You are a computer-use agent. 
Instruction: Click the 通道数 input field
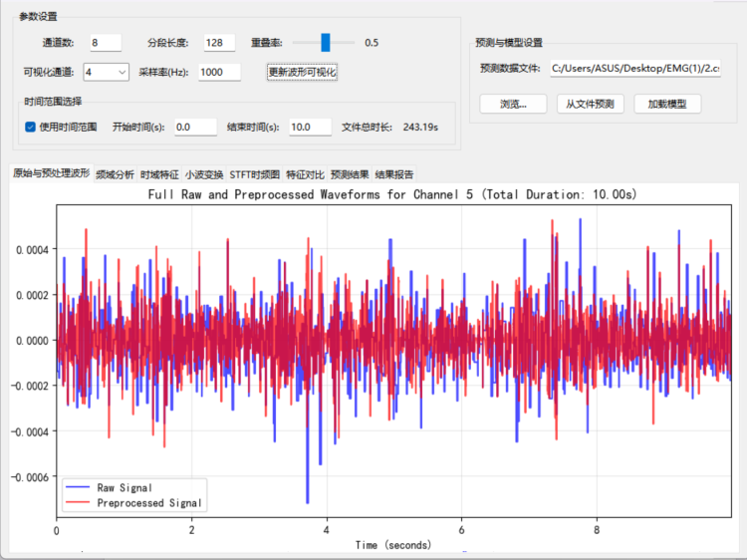105,43
